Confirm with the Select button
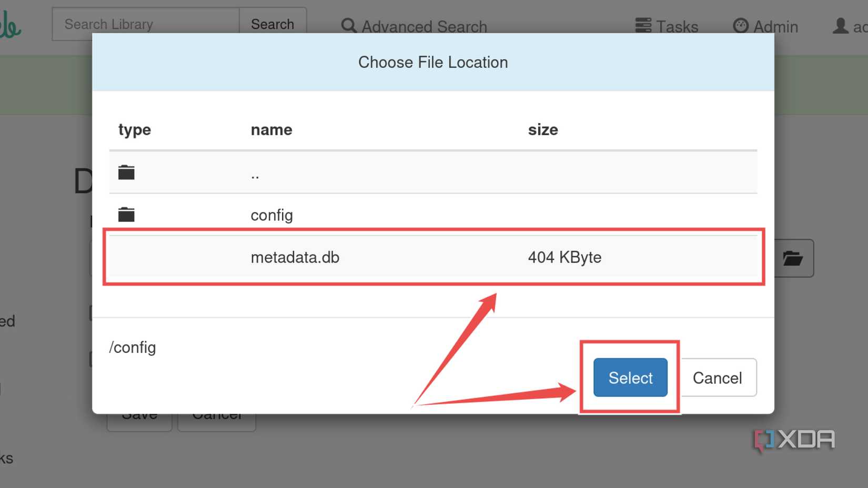Screen dimensions: 868x488 click(x=630, y=378)
